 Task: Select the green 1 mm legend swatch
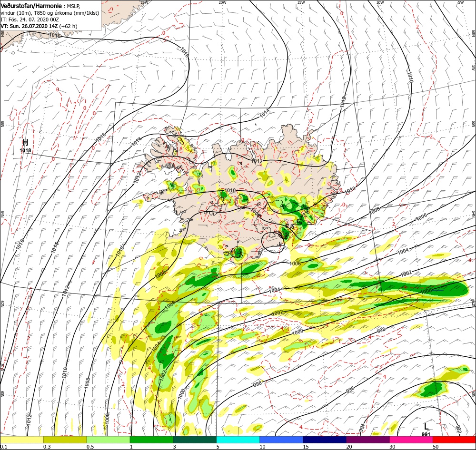[x=151, y=440]
